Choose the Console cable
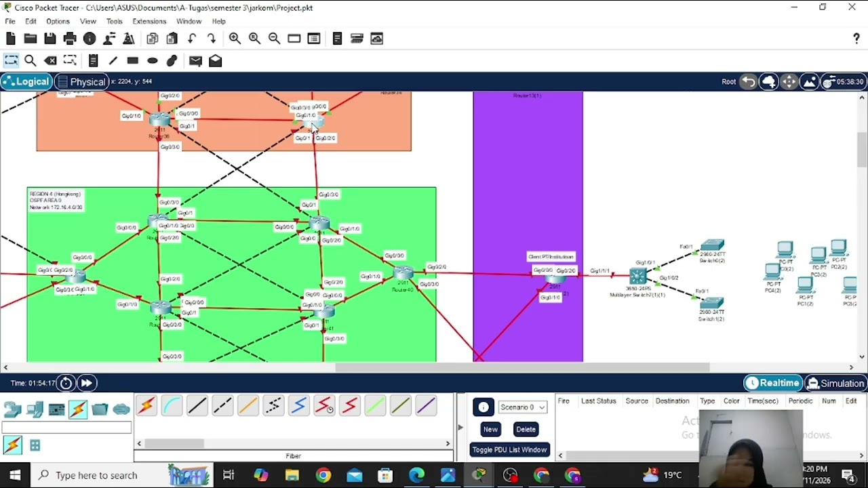This screenshot has width=868, height=488. click(172, 406)
